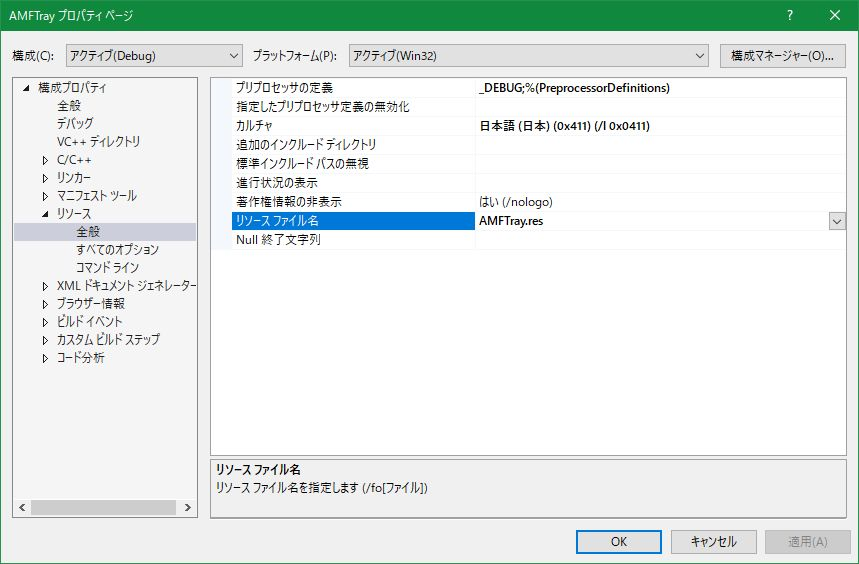Select コマンド ライン in the tree
The height and width of the screenshot is (564, 859).
click(x=107, y=268)
